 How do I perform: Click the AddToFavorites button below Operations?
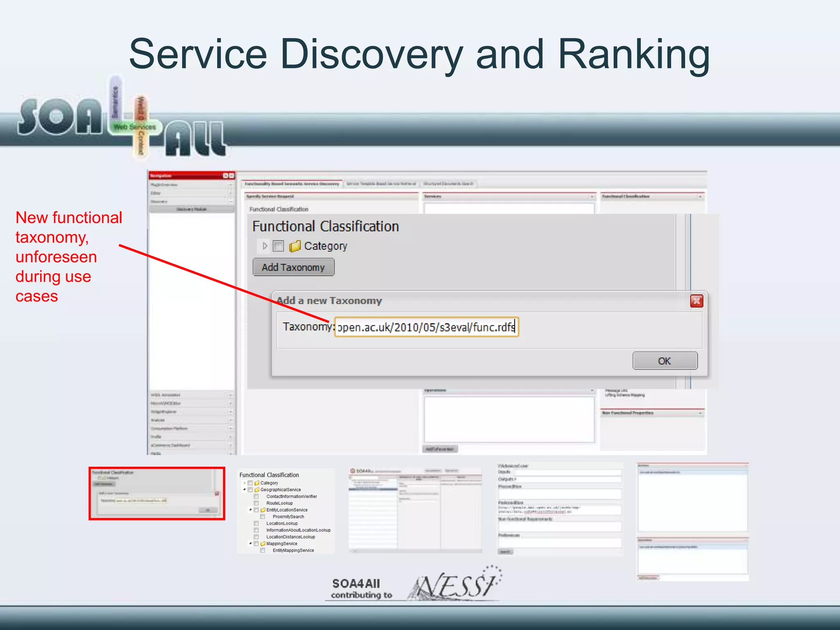click(x=440, y=449)
